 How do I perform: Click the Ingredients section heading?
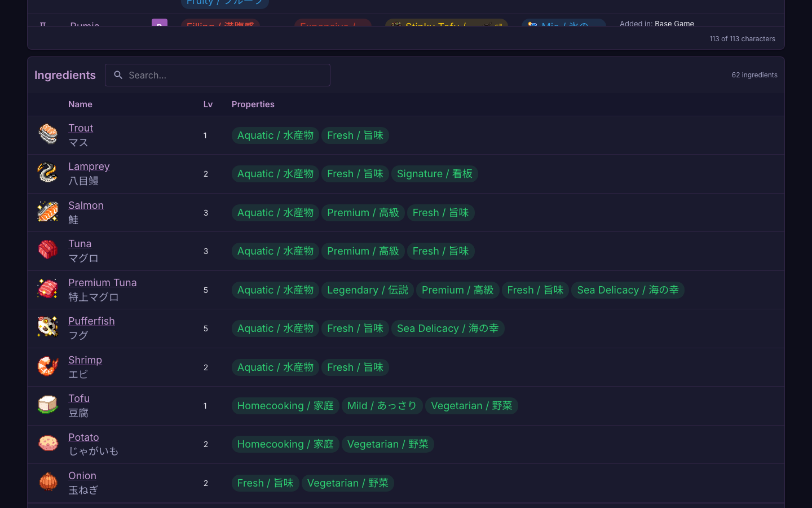pos(65,75)
